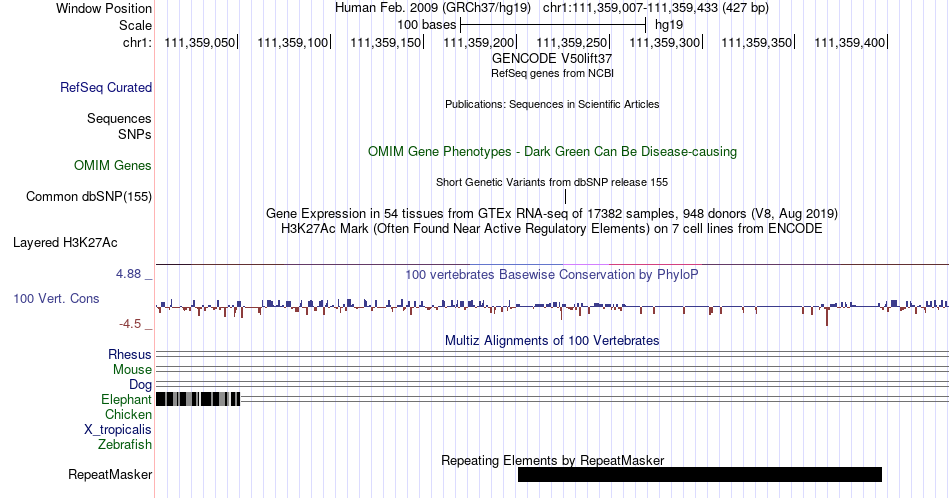
Task: Click the RefSeq Curated track label
Action: click(x=105, y=87)
